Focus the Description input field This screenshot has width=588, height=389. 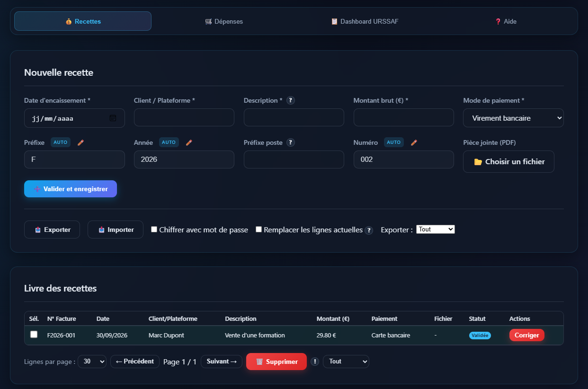294,117
